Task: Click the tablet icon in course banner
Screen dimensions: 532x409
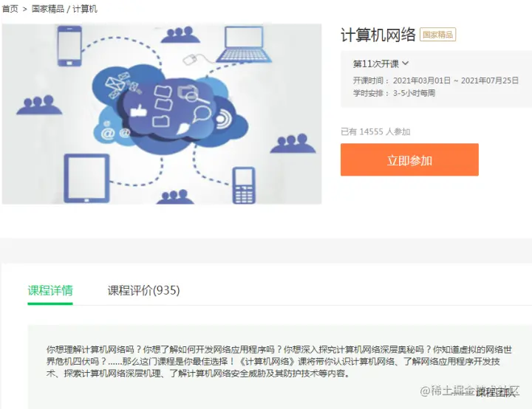Action: [x=87, y=178]
